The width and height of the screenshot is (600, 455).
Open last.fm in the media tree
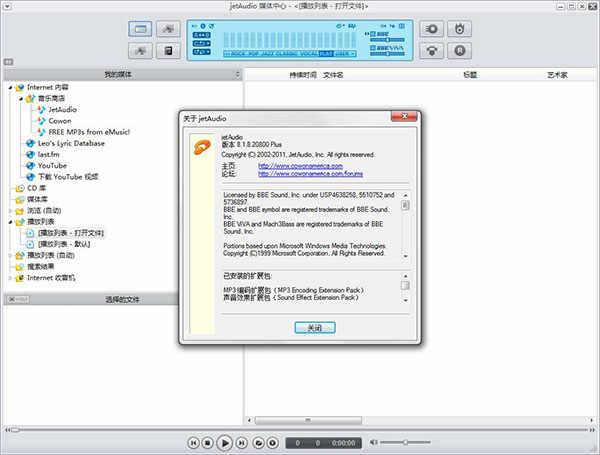(49, 155)
